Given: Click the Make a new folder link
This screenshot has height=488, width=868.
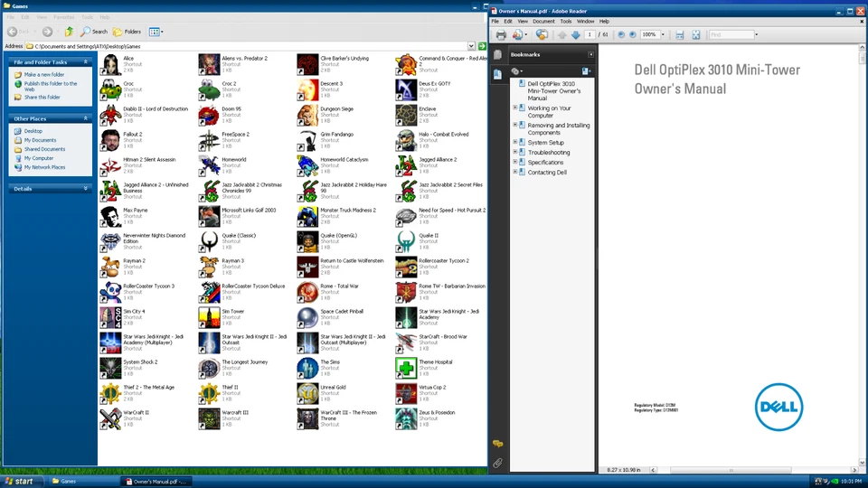Looking at the screenshot, I should coord(44,75).
